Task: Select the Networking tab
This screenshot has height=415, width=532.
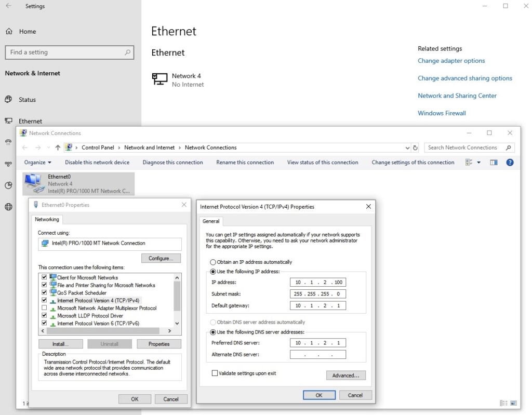Action: coord(47,219)
